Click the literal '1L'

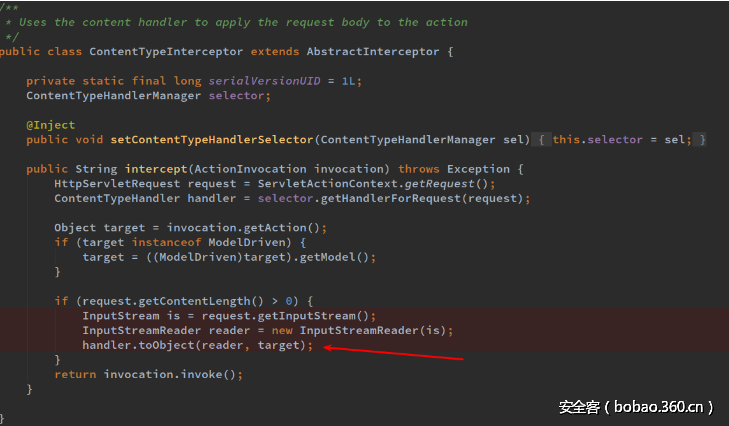click(348, 81)
